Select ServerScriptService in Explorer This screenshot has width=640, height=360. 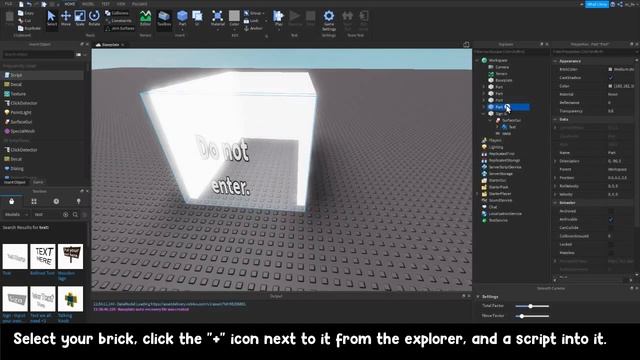pyautogui.click(x=502, y=167)
